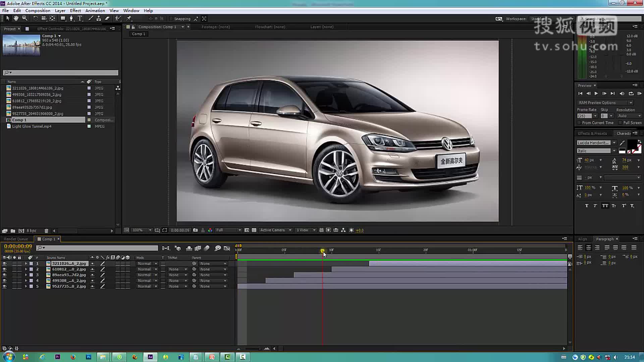Open the magnification 100% dropdown
The image size is (644, 362).
coord(142,230)
